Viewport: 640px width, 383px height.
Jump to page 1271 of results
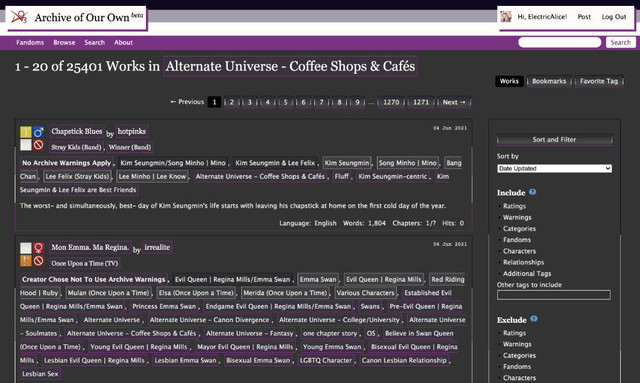pyautogui.click(x=421, y=102)
